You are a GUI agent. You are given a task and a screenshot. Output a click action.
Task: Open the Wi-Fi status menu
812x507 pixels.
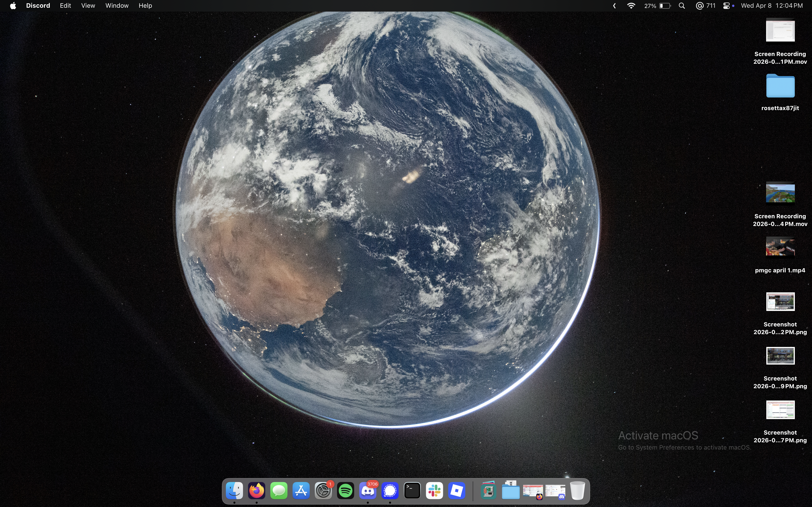pyautogui.click(x=631, y=6)
